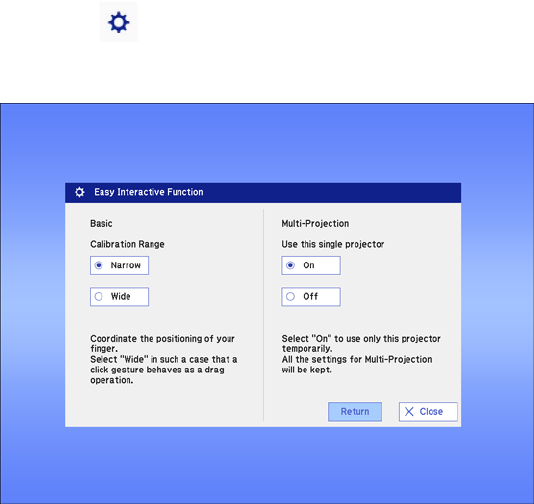Choose the Off radio button for single projector
The height and width of the screenshot is (504, 534).
pos(311,297)
